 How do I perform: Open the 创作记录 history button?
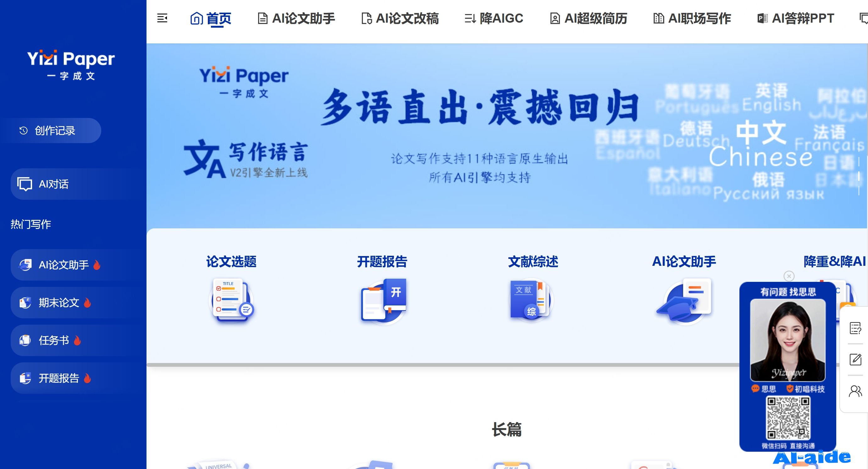(x=51, y=131)
